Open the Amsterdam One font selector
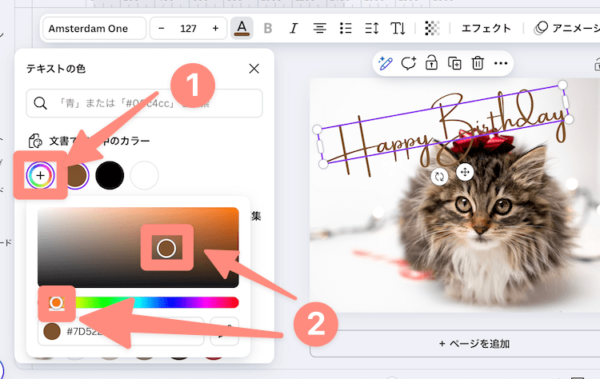Viewport: 600px width, 379px height. (x=94, y=28)
